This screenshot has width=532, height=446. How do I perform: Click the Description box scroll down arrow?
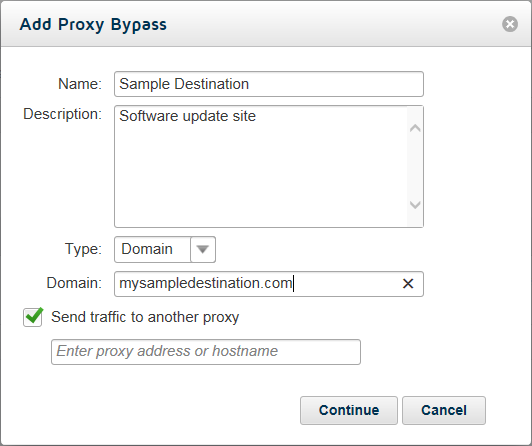click(415, 205)
